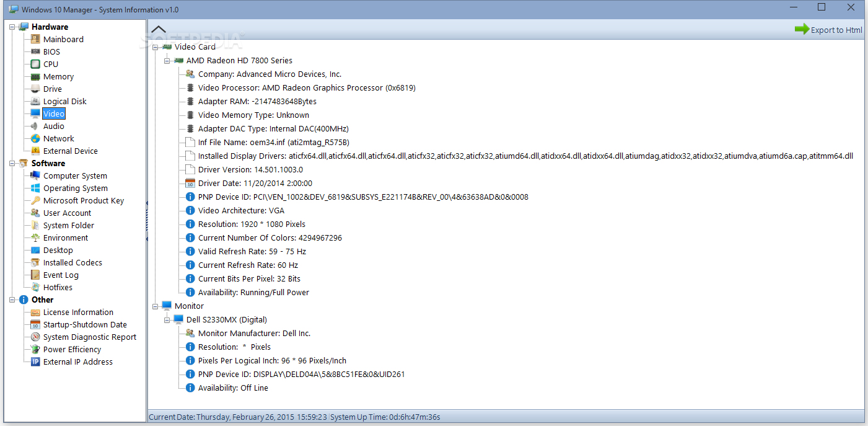868x426 pixels.
Task: Select the PNP Device ID PCI\VEN_1002 row
Action: click(363, 197)
